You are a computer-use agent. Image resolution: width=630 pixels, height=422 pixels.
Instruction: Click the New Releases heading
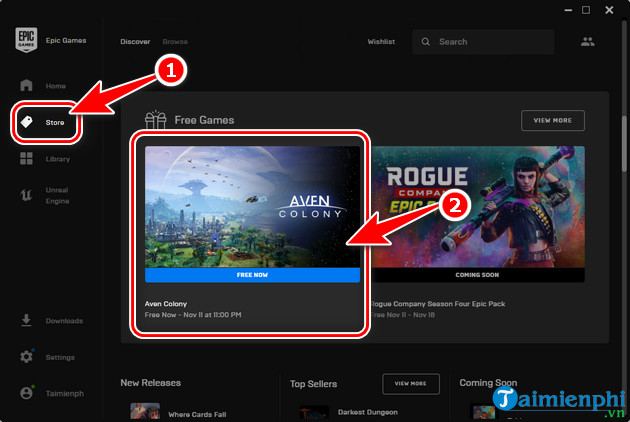(151, 383)
